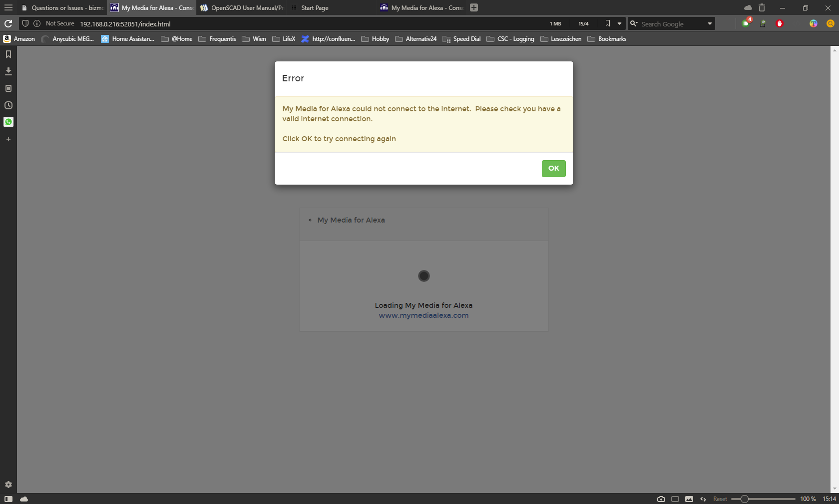Switch to OpenSCAD User Manual tab
This screenshot has width=839, height=504.
[243, 8]
